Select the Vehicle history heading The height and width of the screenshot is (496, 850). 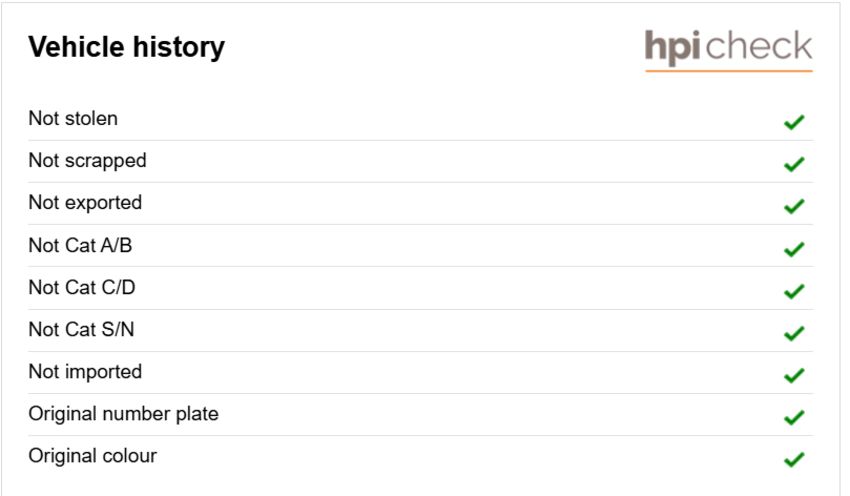tap(126, 47)
